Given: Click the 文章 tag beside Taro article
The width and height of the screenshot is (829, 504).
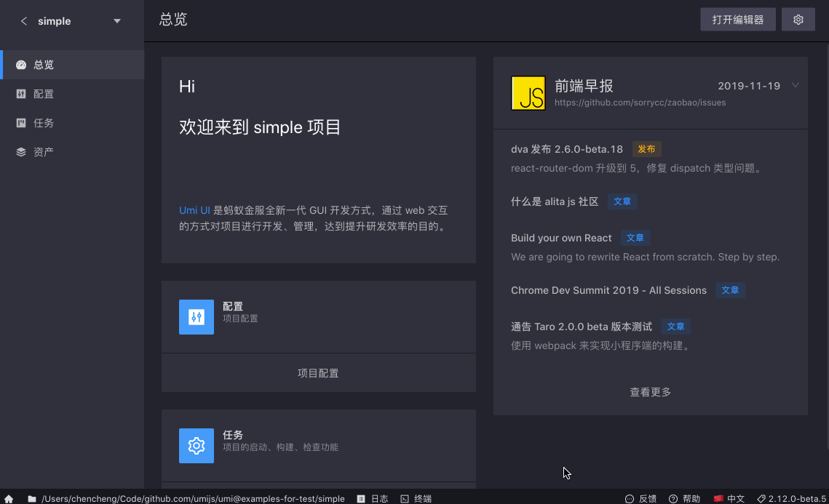Looking at the screenshot, I should (x=675, y=327).
